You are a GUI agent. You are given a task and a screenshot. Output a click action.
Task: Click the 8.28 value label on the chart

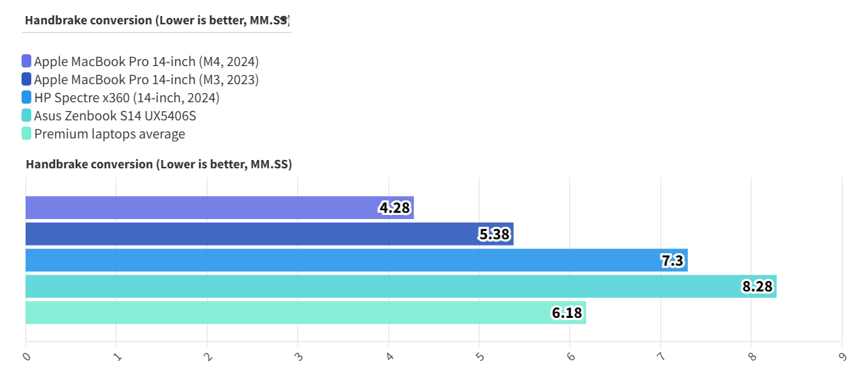(x=757, y=287)
